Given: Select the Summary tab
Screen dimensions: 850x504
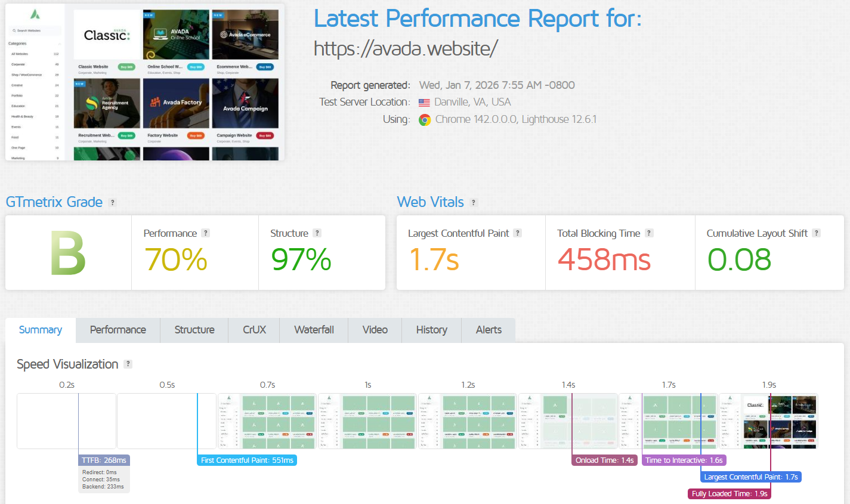Looking at the screenshot, I should [41, 330].
